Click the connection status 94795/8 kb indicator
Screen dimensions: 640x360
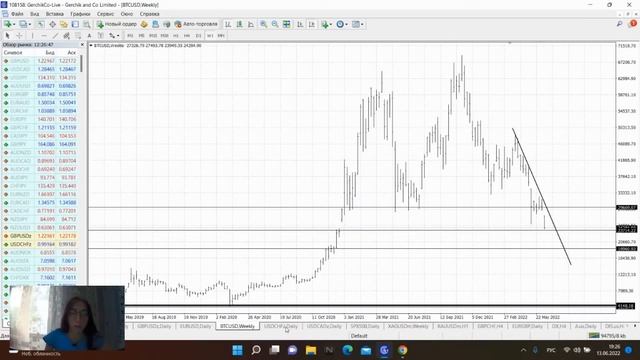click(607, 336)
